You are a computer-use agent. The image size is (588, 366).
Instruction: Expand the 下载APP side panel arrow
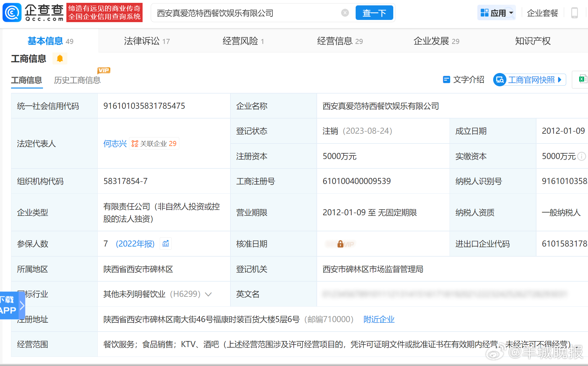click(22, 305)
